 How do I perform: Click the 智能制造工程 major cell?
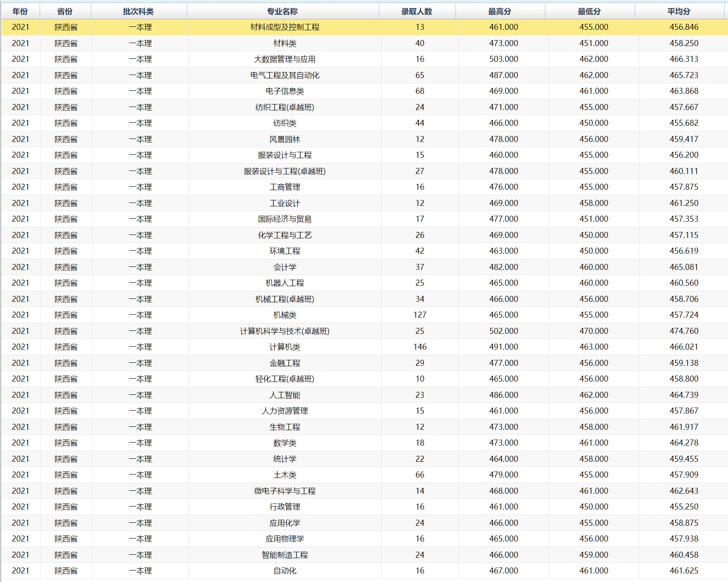coord(284,555)
